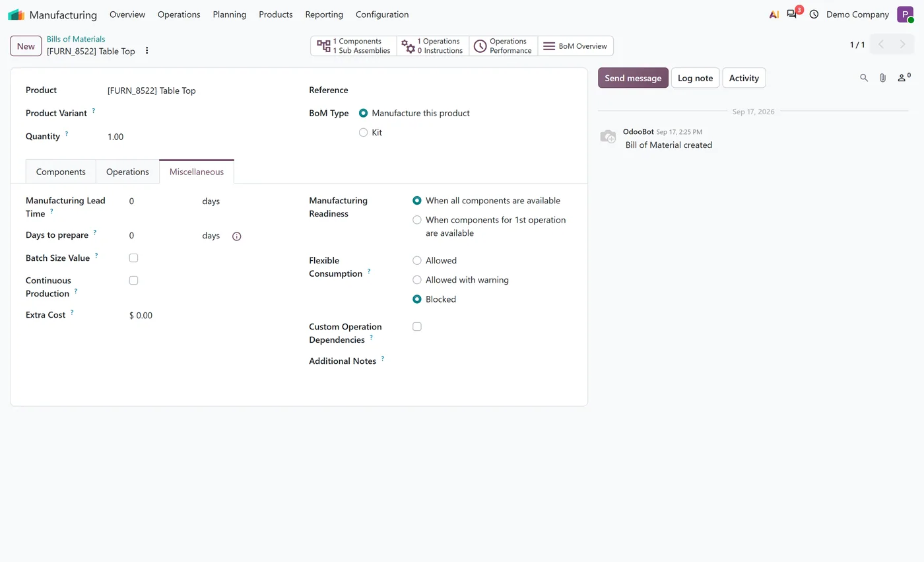Show the Manufacturing Lead Time help tooltip
Image resolution: width=924 pixels, height=562 pixels.
[x=51, y=211]
